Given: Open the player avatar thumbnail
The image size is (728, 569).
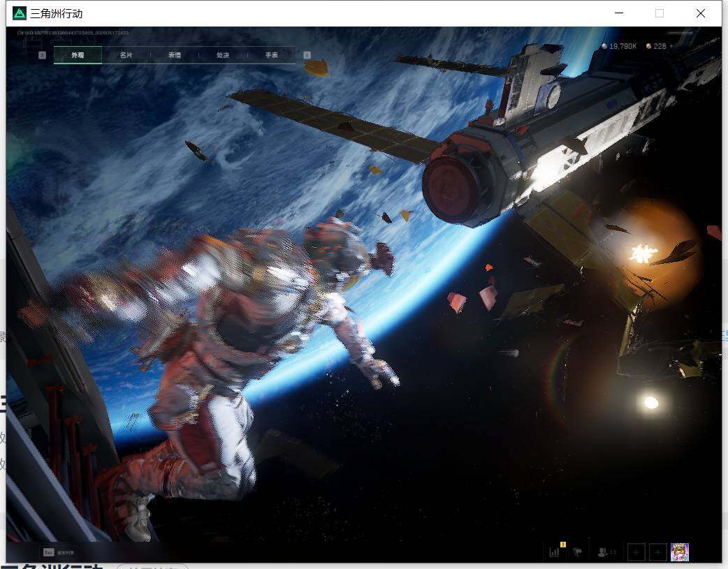Looking at the screenshot, I should coord(680,552).
